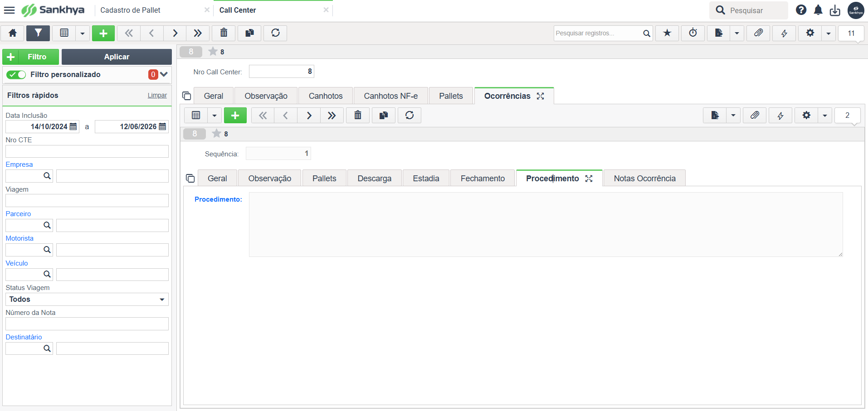Open settings dropdown in Ocorrências toolbar
Image resolution: width=868 pixels, height=411 pixels.
point(824,116)
